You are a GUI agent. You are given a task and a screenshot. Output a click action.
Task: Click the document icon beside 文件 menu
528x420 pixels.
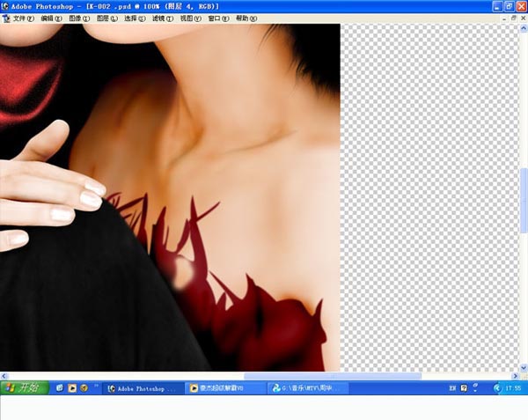(x=6, y=18)
